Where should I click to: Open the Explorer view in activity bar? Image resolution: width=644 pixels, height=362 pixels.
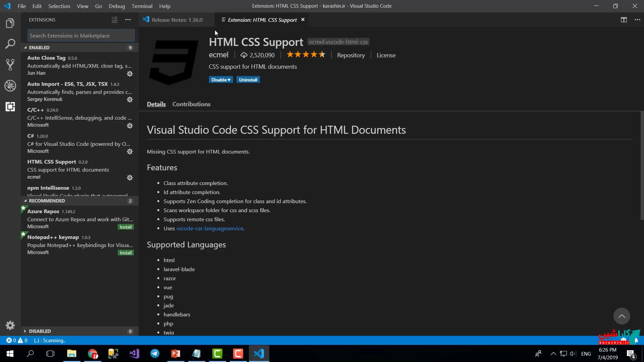point(10,23)
